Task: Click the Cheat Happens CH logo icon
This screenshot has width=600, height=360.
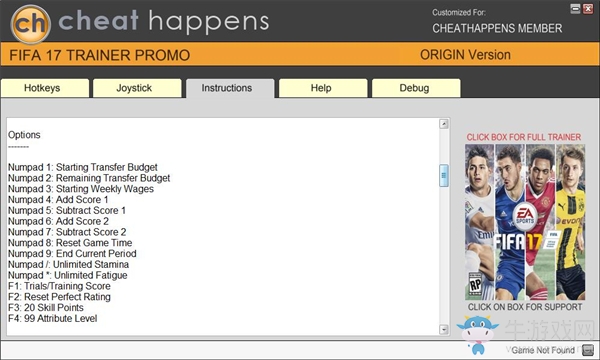Action: point(31,24)
